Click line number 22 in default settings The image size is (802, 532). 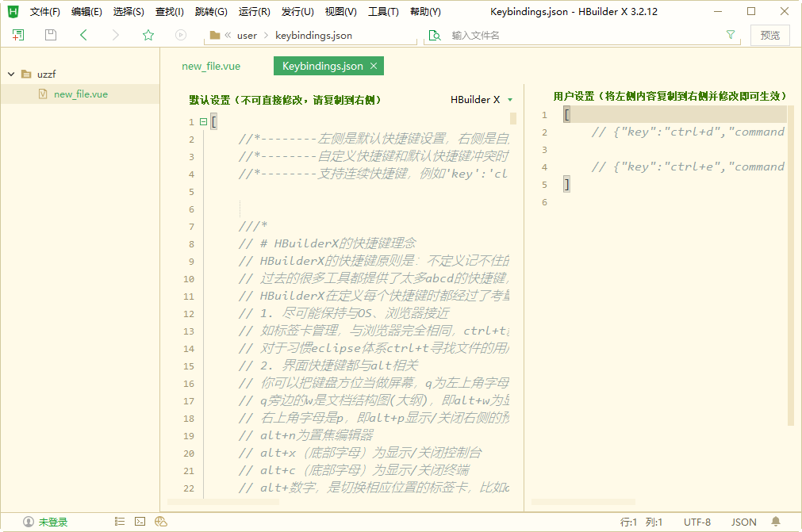coord(189,488)
